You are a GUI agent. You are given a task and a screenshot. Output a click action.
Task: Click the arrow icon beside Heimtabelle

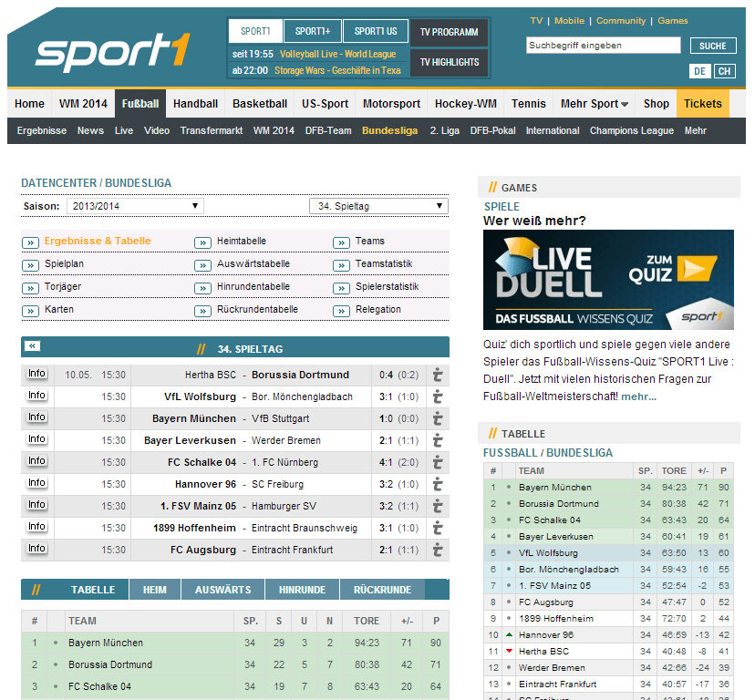click(x=202, y=242)
